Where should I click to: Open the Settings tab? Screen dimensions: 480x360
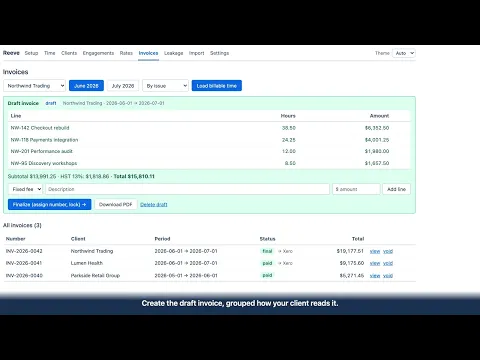(x=219, y=53)
